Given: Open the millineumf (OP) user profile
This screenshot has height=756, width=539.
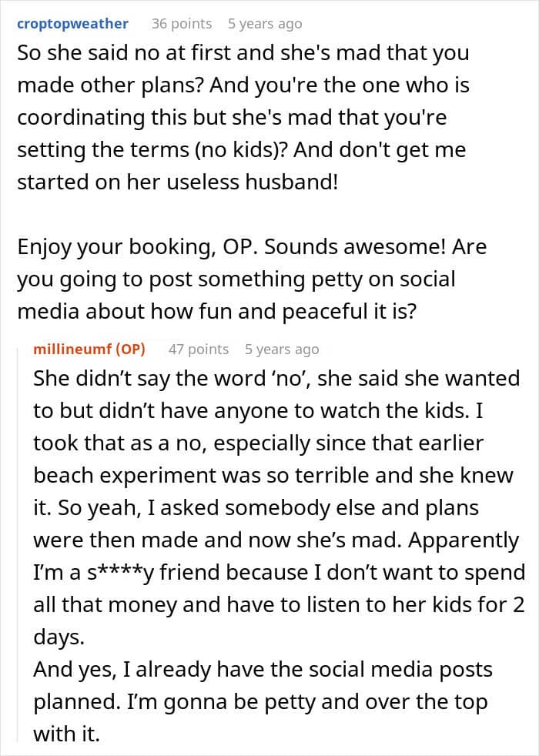Looking at the screenshot, I should pyautogui.click(x=89, y=349).
